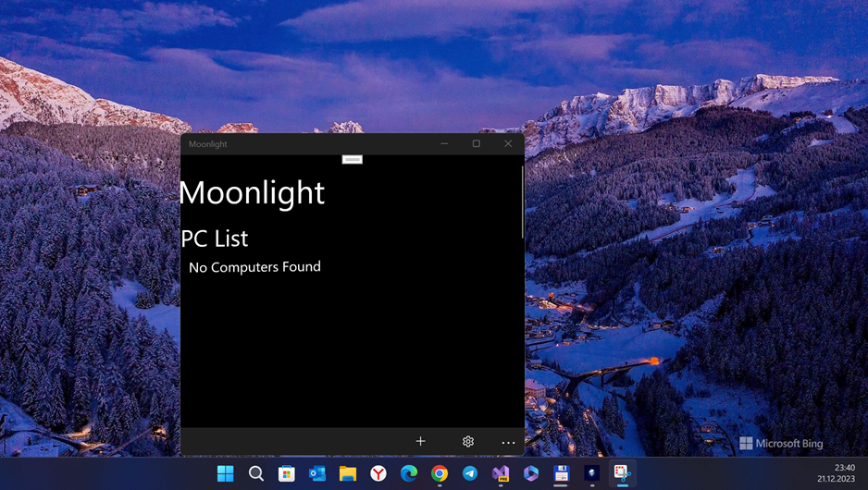
Task: Open Microsoft Edge from taskbar
Action: pos(409,473)
